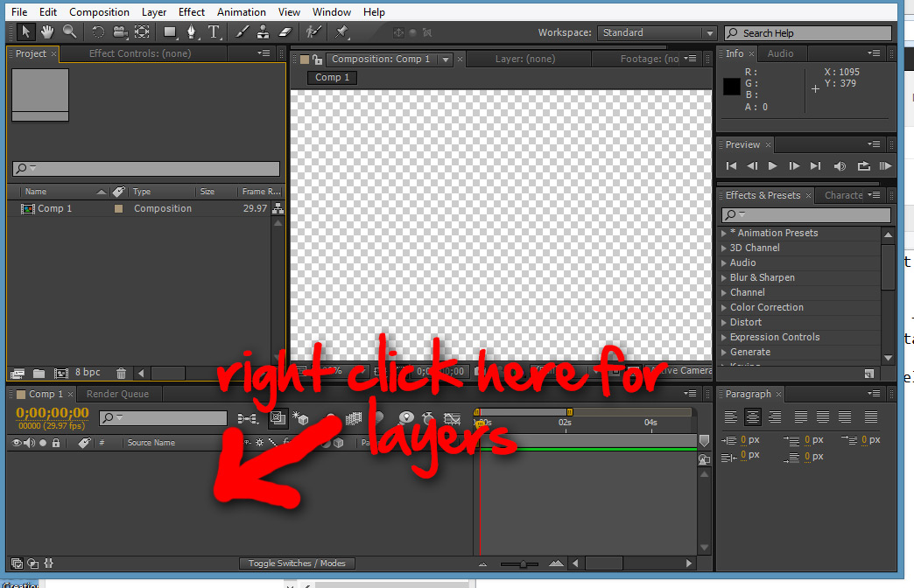Select the Puppet Pin tool
Screen dimensions: 914x588
coord(341,32)
